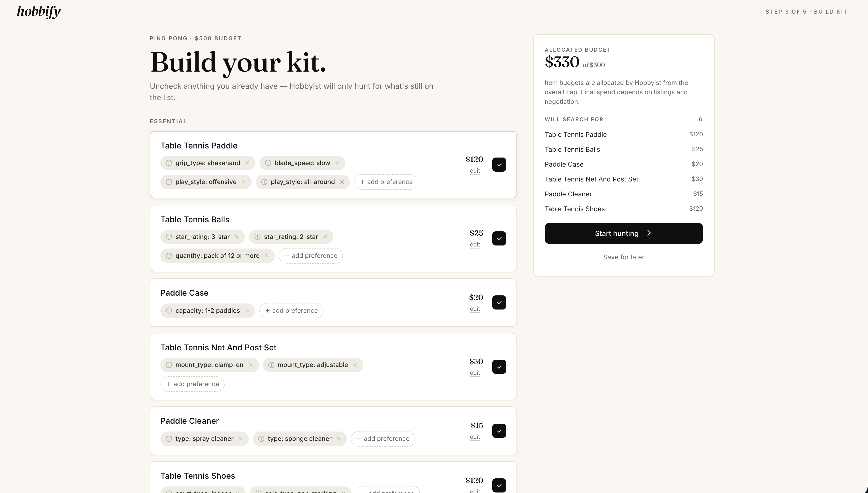The height and width of the screenshot is (493, 868).
Task: Click the hobbify logo
Action: [39, 12]
